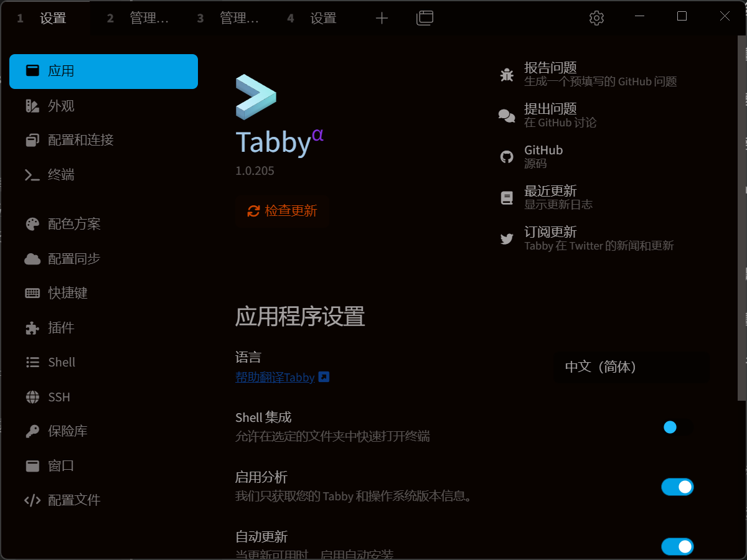Open the 配置文件 config file section

103,500
